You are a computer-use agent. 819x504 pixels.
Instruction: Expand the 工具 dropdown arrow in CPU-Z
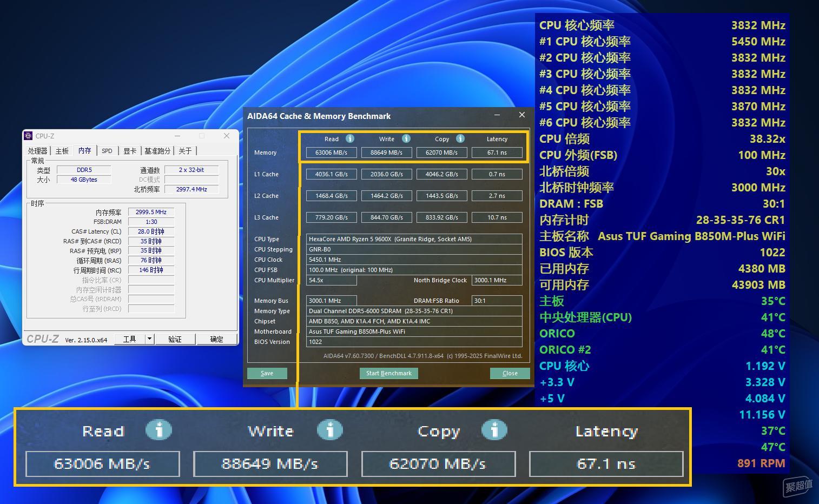coord(150,339)
